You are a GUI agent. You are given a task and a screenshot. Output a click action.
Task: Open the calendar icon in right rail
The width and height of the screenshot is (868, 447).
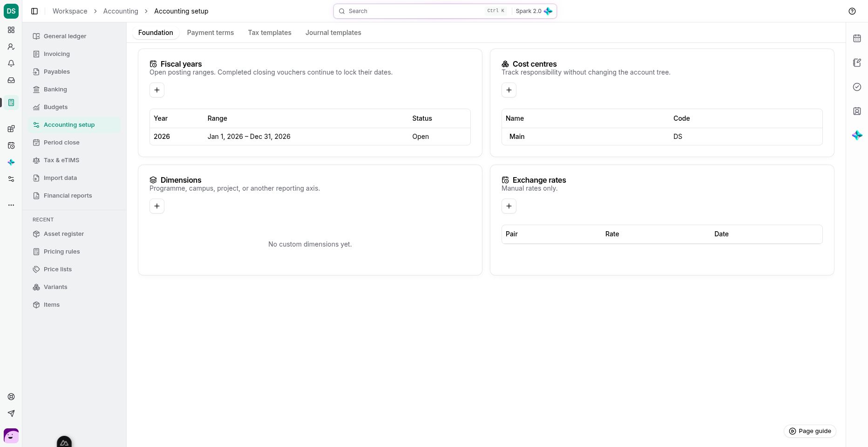tap(857, 38)
